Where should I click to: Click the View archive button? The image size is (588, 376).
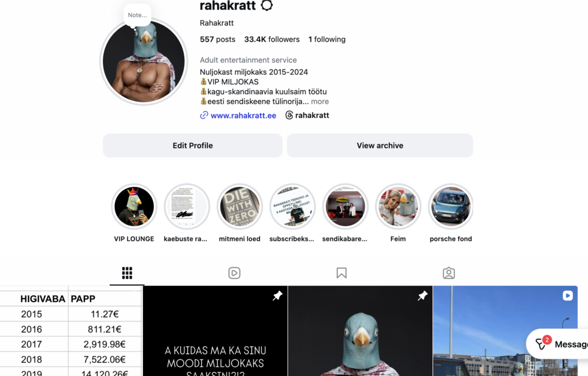[380, 145]
